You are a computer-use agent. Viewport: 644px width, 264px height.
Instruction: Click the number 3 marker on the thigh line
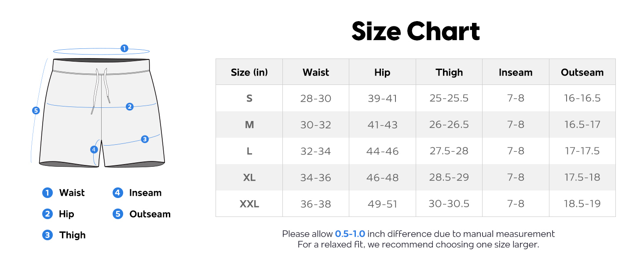click(145, 139)
